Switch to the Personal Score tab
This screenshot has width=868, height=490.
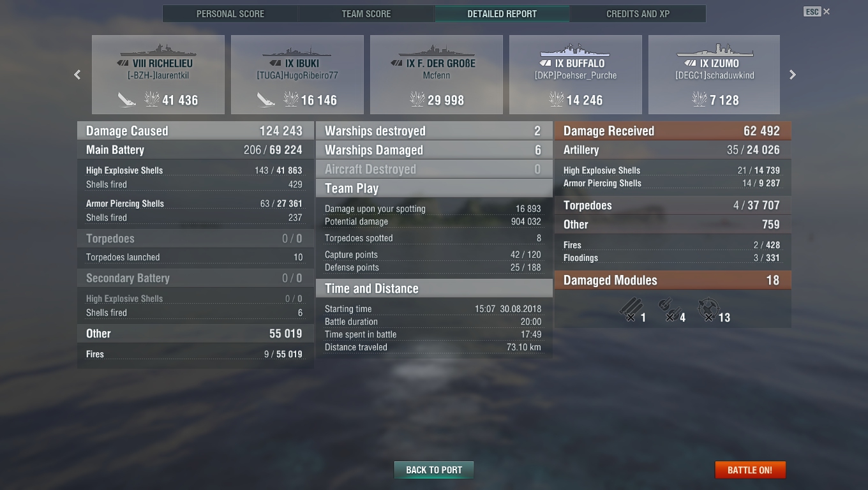click(x=230, y=14)
